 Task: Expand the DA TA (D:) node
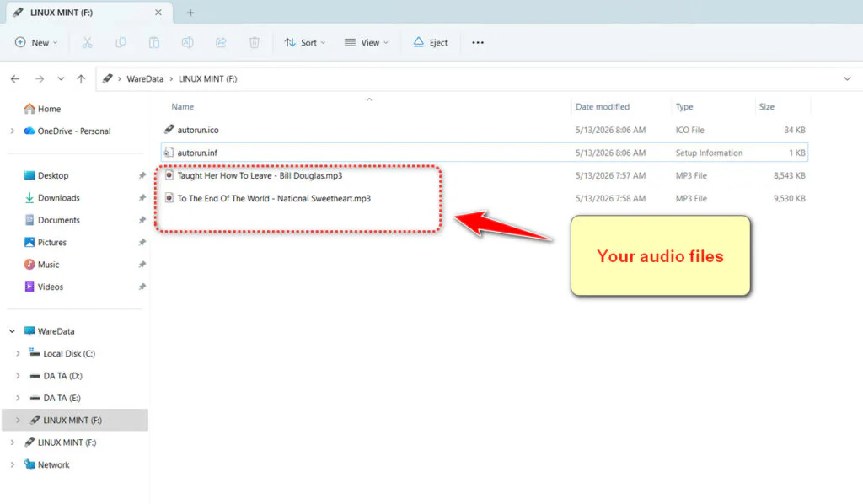coord(18,376)
